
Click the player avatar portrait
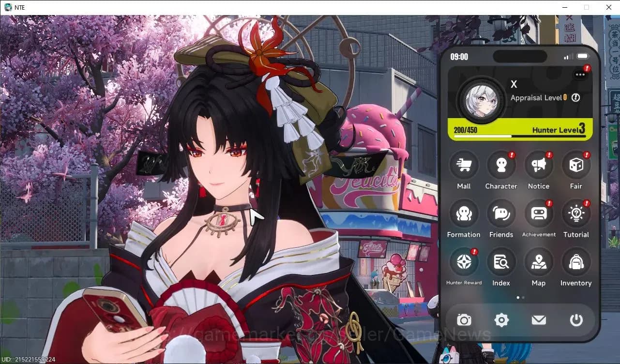(x=481, y=101)
